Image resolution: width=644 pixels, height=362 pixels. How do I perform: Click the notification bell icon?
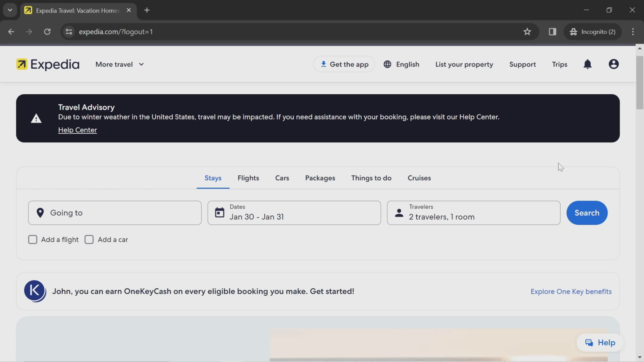589,64
